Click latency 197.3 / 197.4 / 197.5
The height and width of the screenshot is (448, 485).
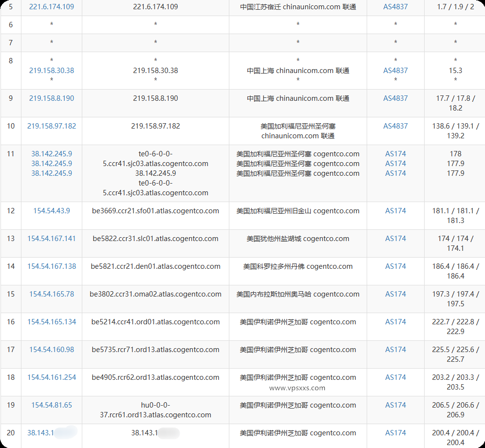pos(455,299)
